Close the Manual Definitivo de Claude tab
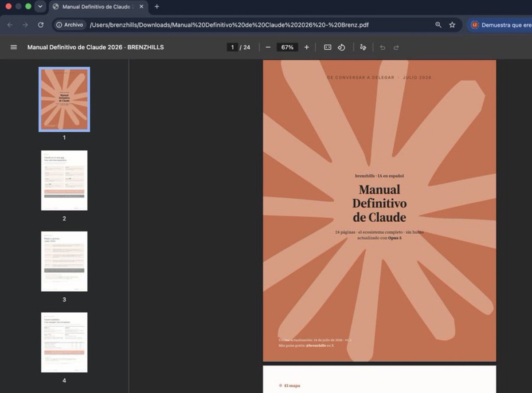The height and width of the screenshot is (393, 532). [x=141, y=7]
